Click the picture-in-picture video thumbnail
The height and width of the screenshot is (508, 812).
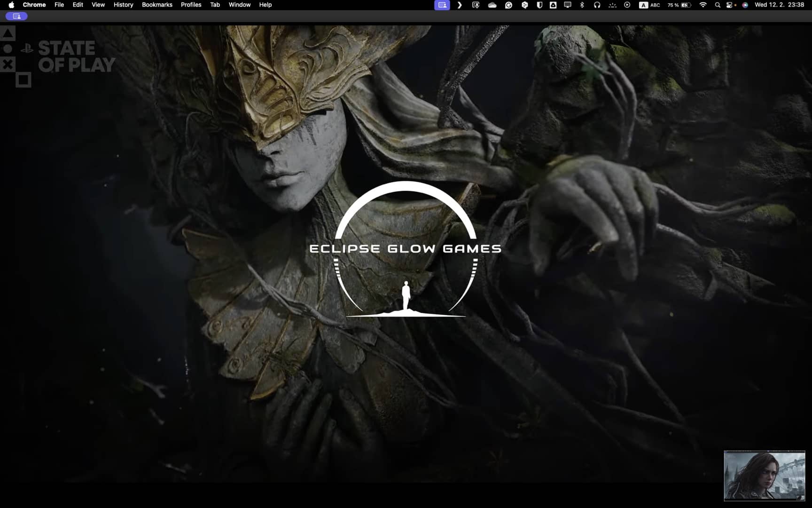[x=765, y=476]
